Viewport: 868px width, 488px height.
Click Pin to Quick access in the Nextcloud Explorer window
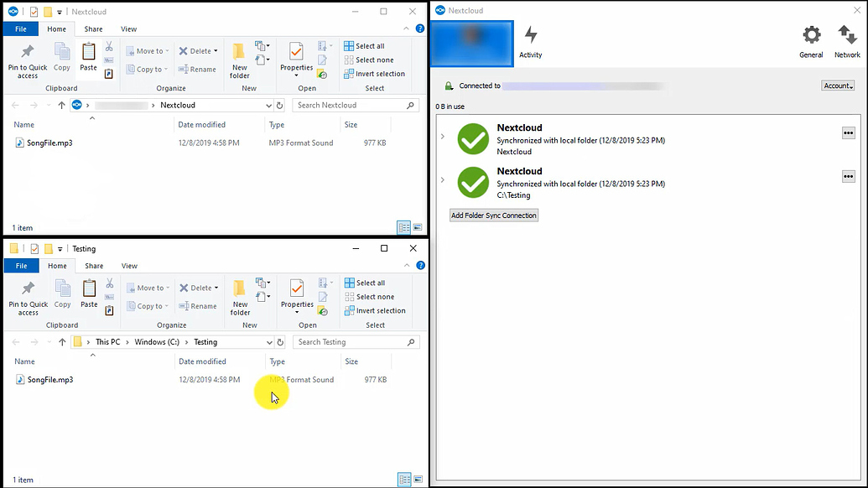tap(28, 61)
